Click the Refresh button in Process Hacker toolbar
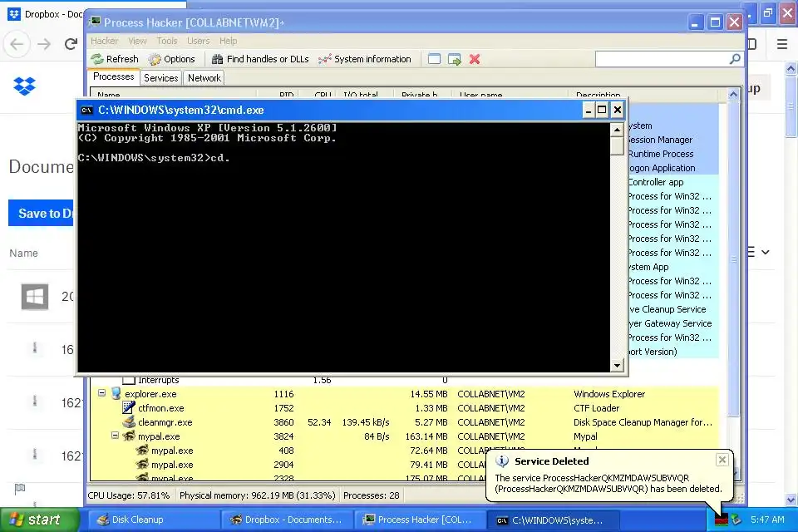 (x=115, y=59)
